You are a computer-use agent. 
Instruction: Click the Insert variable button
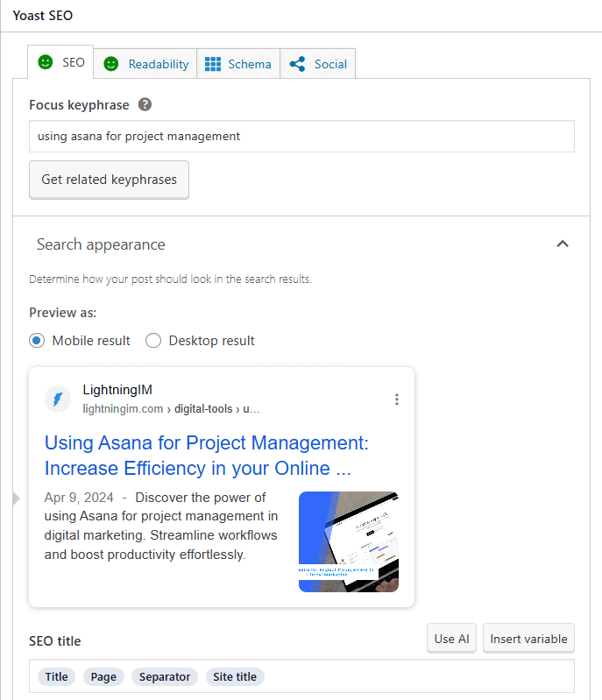(528, 639)
